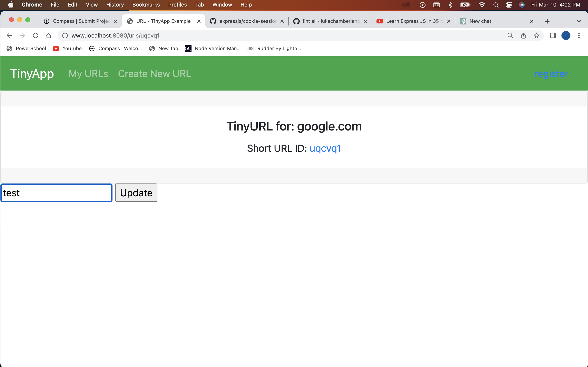Click the register link
The width and height of the screenshot is (588, 367).
coord(551,74)
